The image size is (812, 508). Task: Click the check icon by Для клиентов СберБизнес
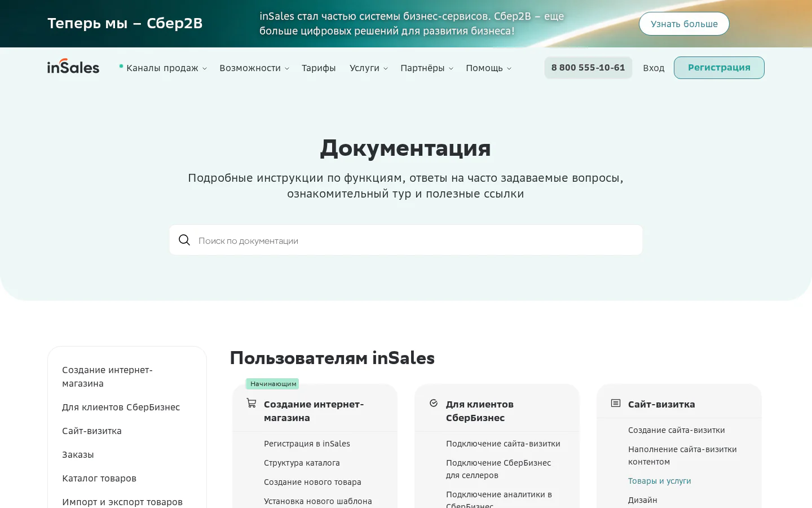pos(434,403)
